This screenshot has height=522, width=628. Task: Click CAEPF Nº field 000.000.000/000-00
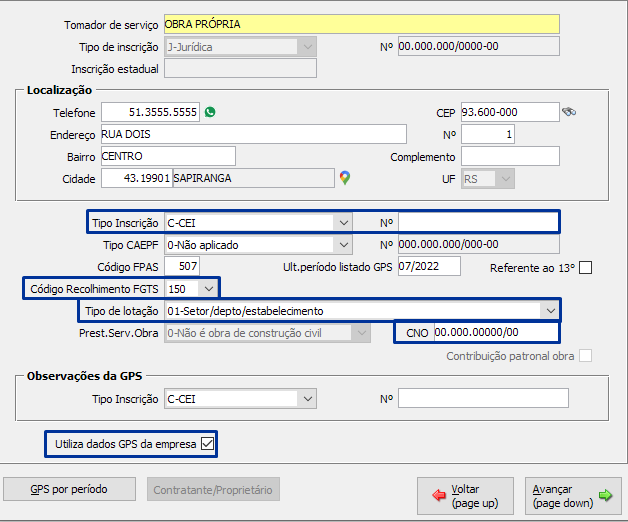click(x=479, y=244)
